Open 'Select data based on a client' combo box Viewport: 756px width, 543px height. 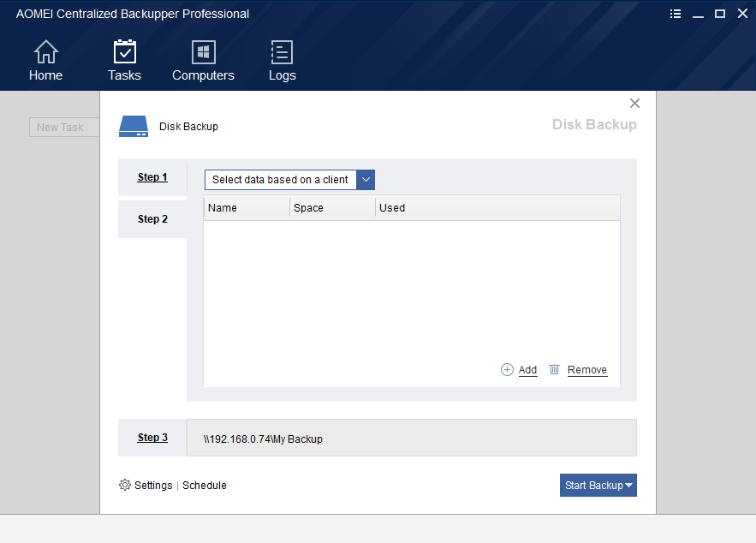pyautogui.click(x=289, y=180)
